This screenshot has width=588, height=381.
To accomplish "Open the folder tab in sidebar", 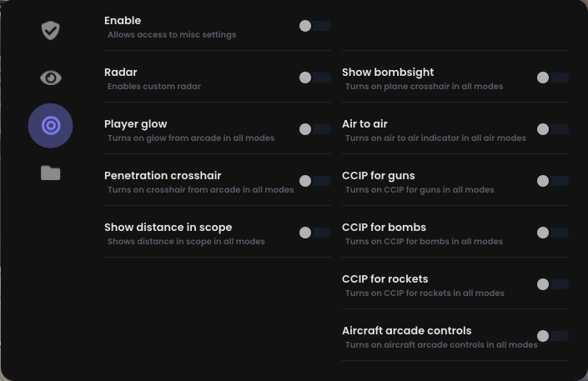I will coord(51,173).
